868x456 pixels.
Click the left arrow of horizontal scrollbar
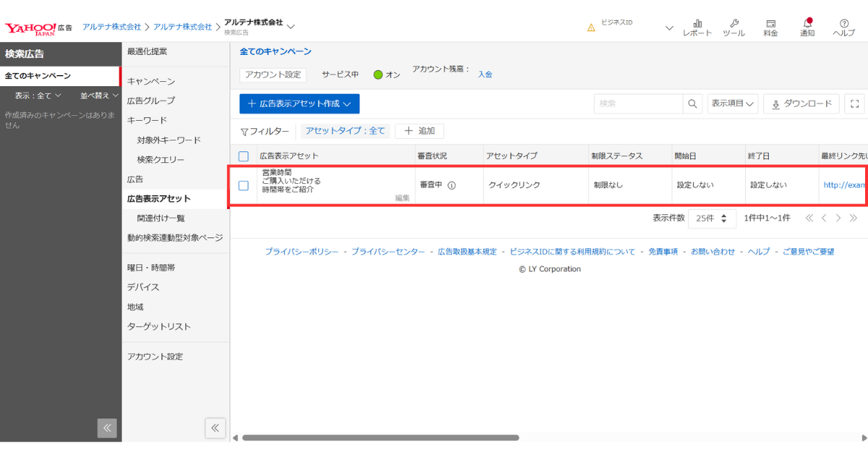[234, 438]
